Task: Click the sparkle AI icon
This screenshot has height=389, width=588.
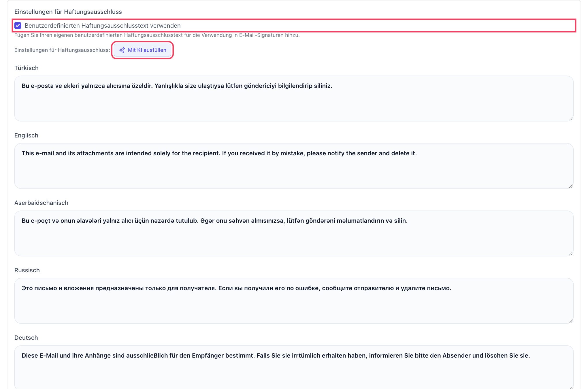Action: [122, 50]
